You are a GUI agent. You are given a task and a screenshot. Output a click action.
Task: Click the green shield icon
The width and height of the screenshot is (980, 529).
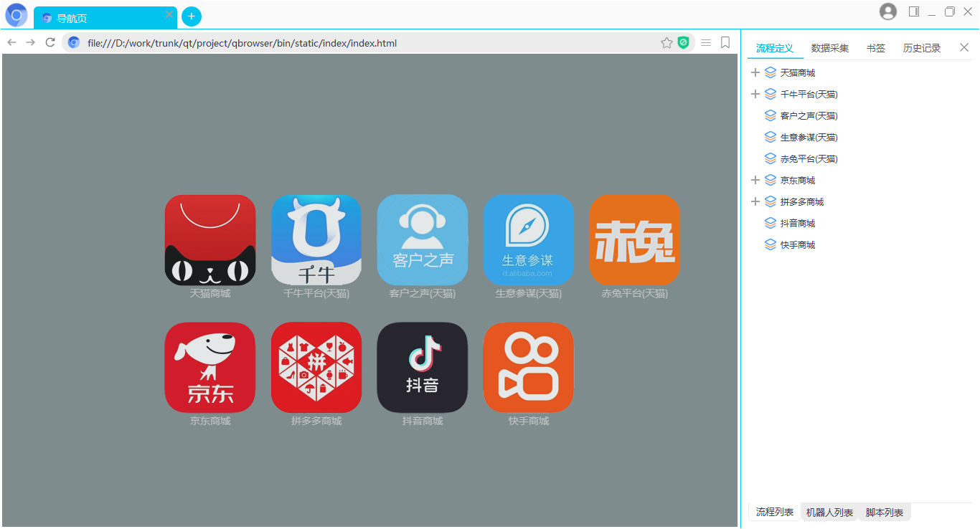pos(684,43)
